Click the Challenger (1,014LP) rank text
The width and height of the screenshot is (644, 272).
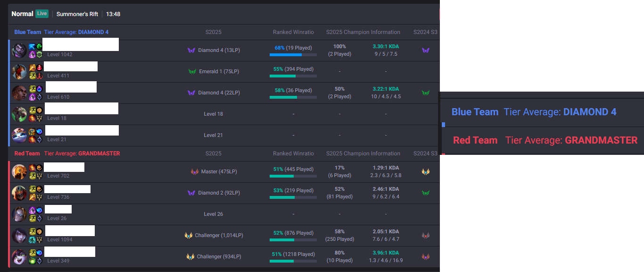coord(219,236)
